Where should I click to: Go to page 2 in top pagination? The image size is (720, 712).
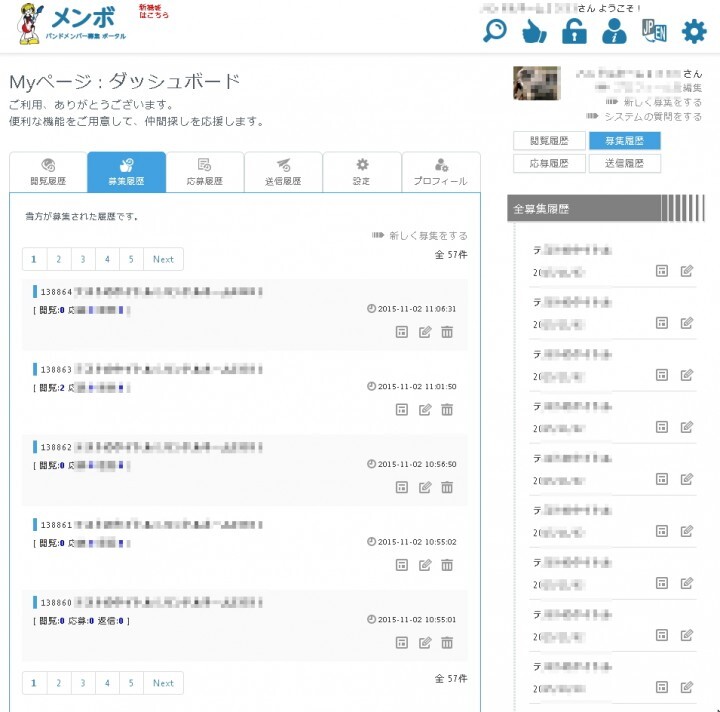[59, 259]
